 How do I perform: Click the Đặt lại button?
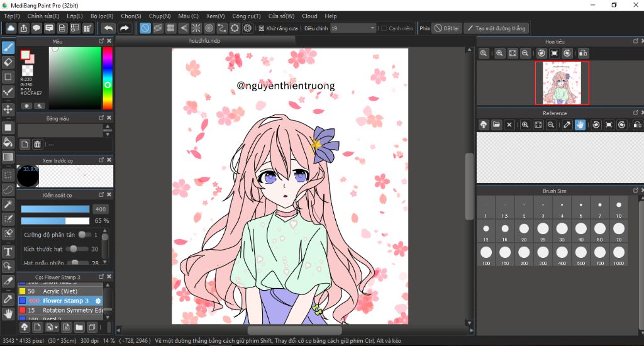[x=447, y=28]
